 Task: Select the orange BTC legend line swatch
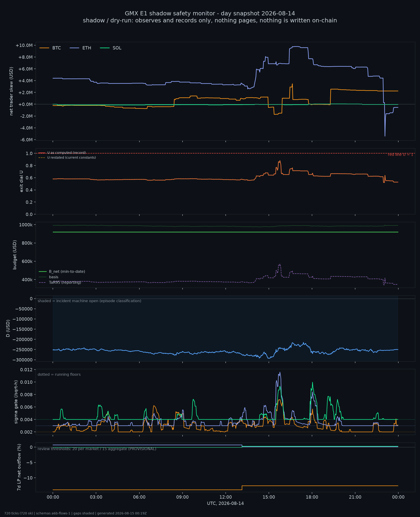(44, 48)
